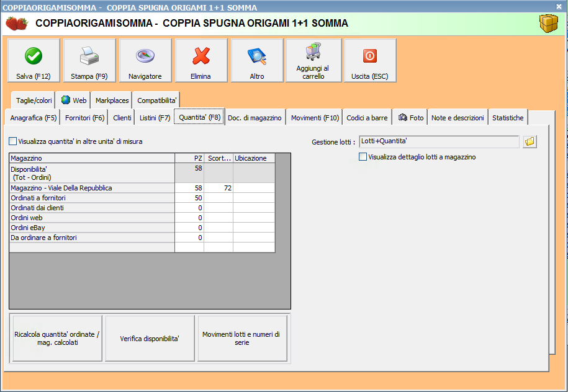Open Movimenti lotti e numeri di serie
The image size is (568, 392).
coord(242,339)
